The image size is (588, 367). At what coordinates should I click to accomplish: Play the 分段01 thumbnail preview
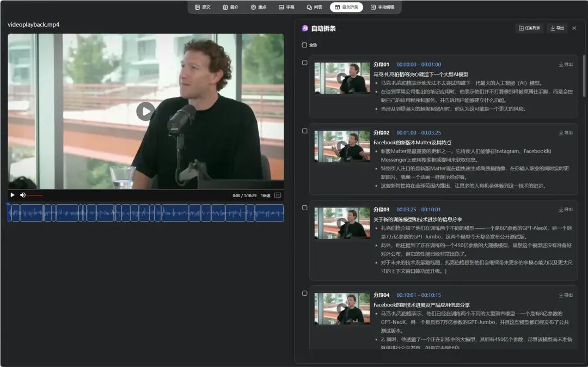click(342, 78)
